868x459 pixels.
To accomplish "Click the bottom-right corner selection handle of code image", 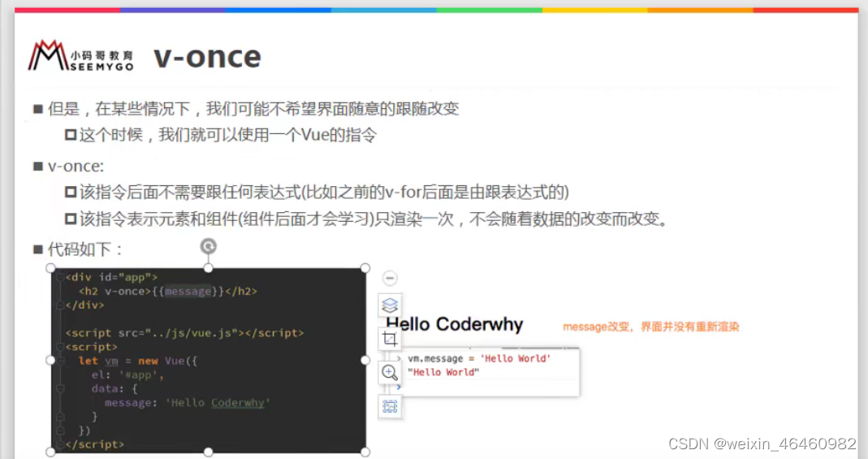I will pyautogui.click(x=365, y=453).
